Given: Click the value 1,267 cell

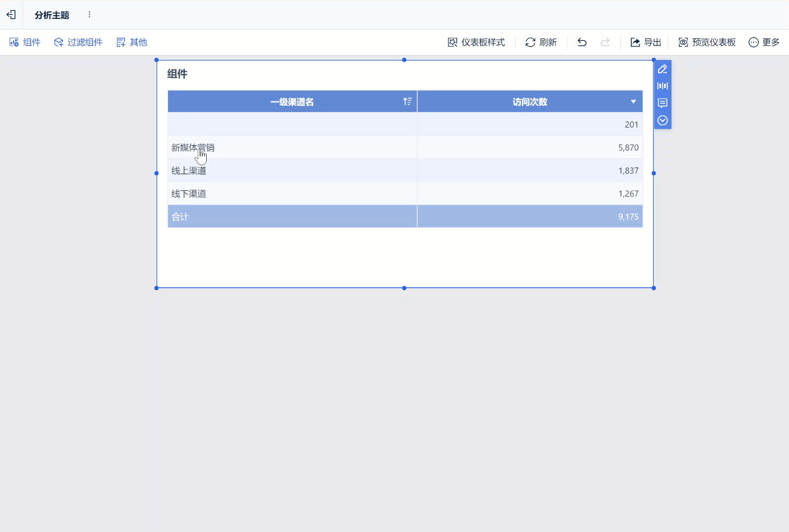Looking at the screenshot, I should coord(530,194).
